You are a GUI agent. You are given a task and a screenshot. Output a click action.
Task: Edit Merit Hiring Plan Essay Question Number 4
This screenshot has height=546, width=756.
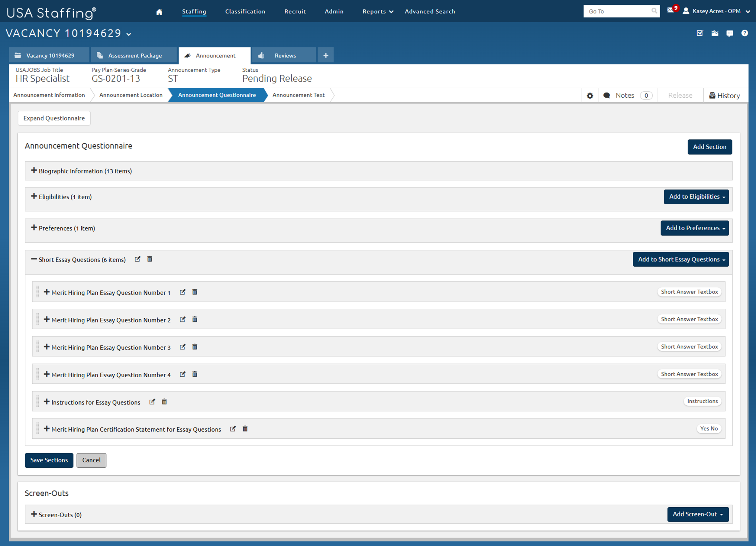pyautogui.click(x=182, y=374)
